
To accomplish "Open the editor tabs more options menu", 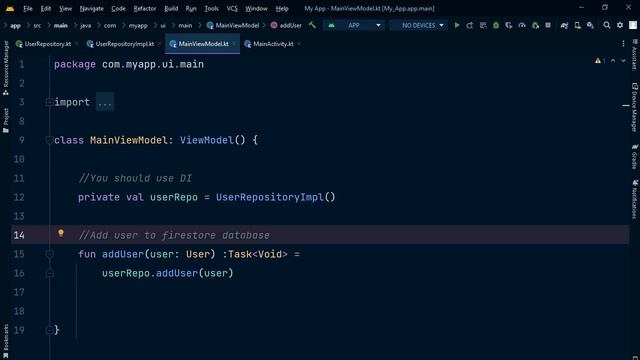I will [623, 44].
